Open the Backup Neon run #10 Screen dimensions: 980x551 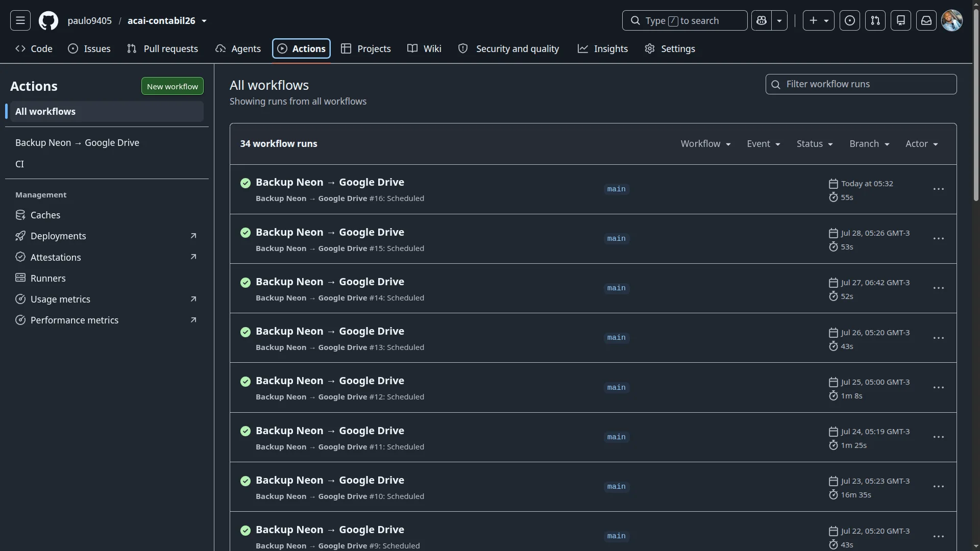(x=330, y=480)
